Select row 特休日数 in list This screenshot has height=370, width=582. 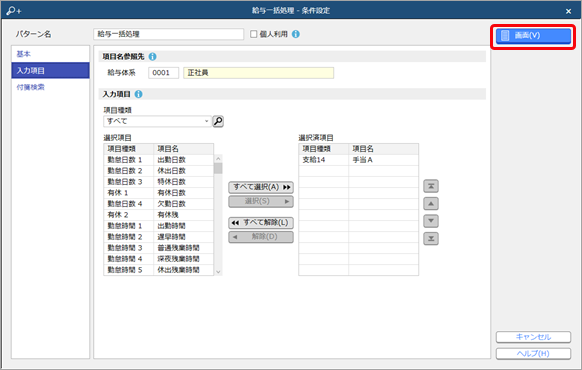(x=158, y=182)
